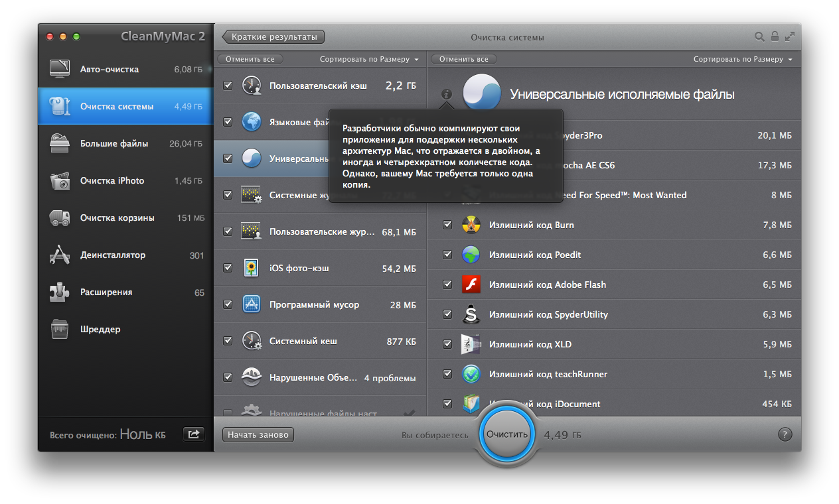Toggle Системный кеш checkbox
This screenshot has height=504, width=839.
point(228,341)
